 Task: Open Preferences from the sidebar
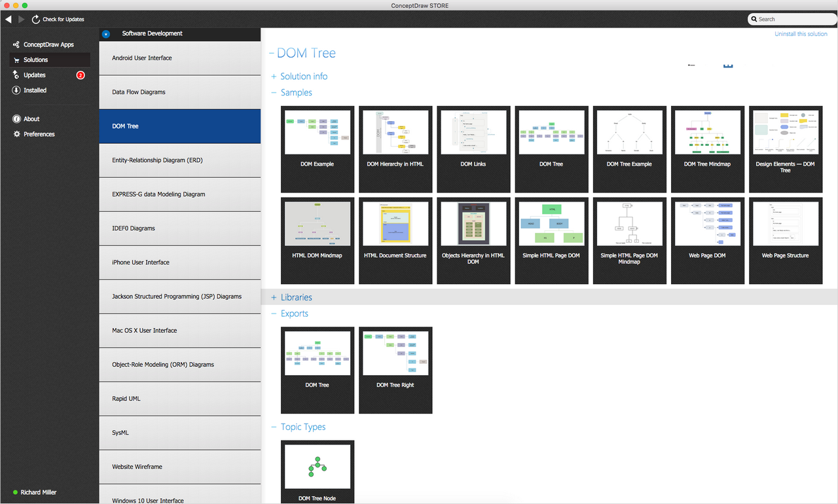39,134
